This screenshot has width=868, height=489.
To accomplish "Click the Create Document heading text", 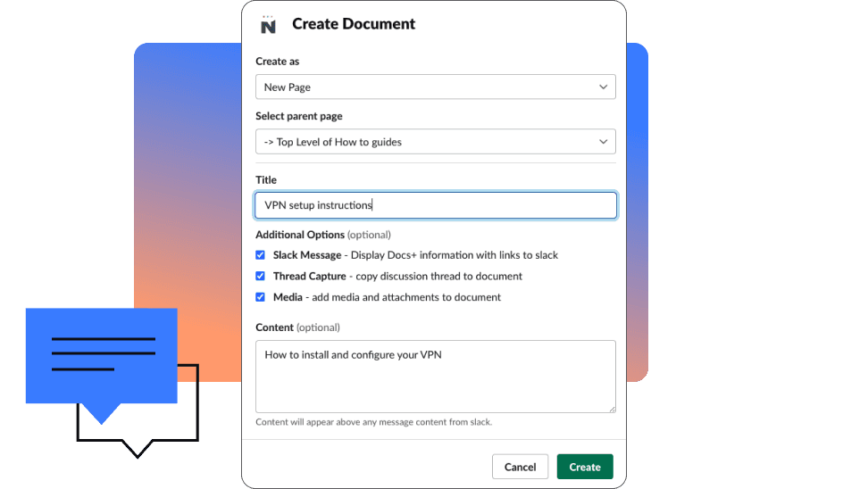I will 354,24.
